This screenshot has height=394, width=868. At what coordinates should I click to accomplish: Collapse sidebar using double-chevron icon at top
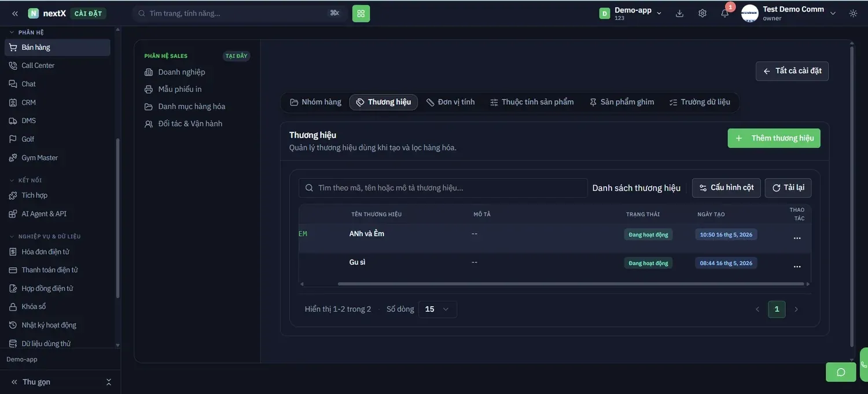click(15, 13)
